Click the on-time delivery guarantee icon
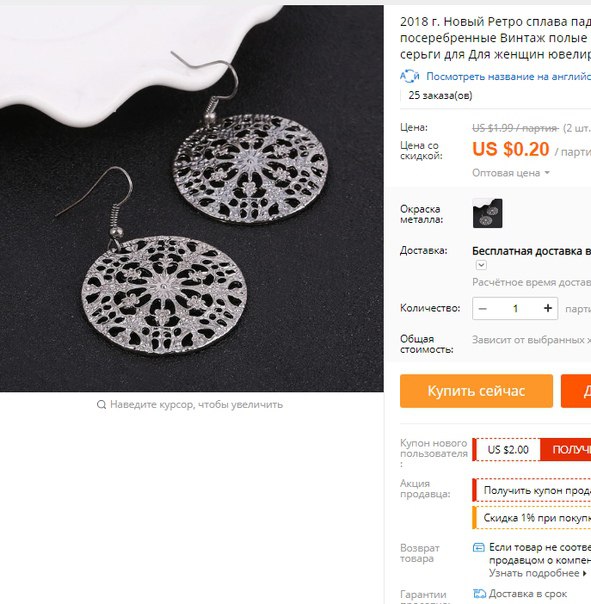The height and width of the screenshot is (604, 591). click(479, 594)
